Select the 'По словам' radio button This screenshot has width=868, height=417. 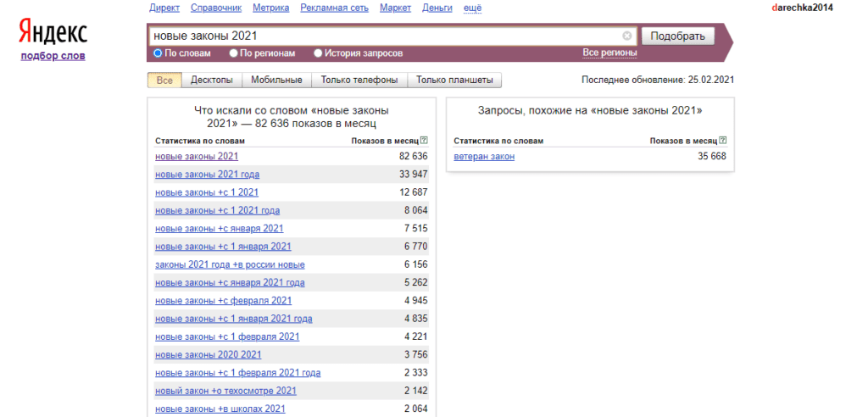click(158, 53)
